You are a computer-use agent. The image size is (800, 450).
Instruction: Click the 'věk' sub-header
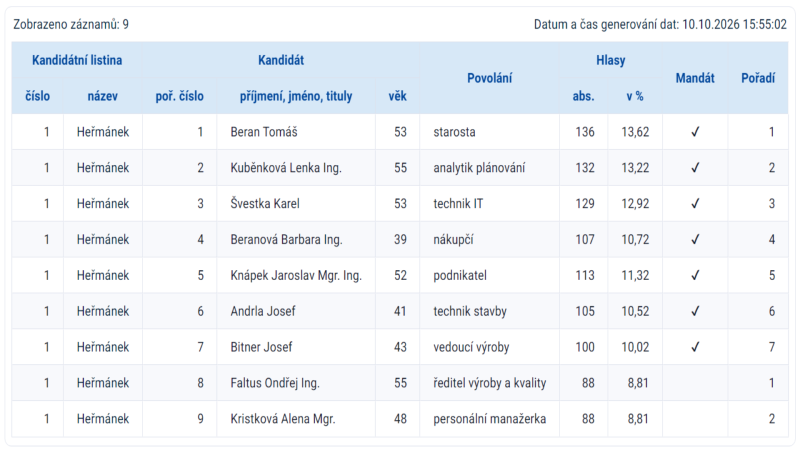(x=397, y=96)
